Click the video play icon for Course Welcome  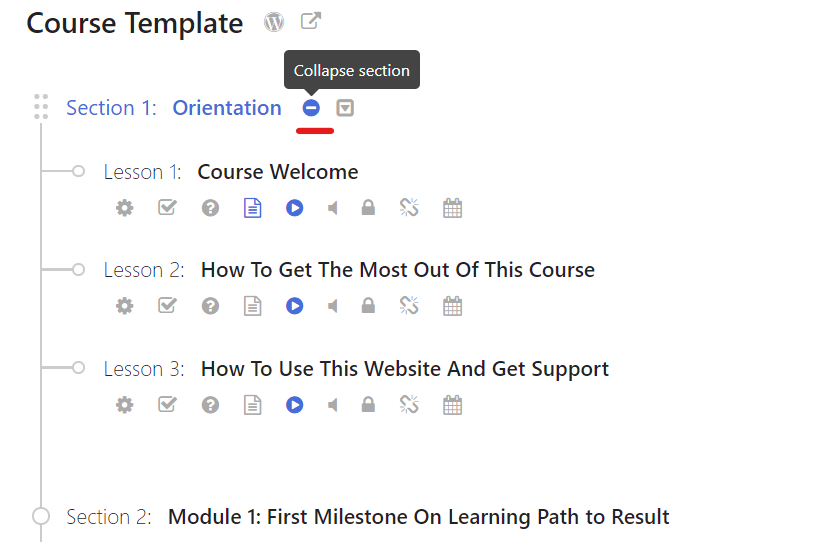tap(294, 208)
